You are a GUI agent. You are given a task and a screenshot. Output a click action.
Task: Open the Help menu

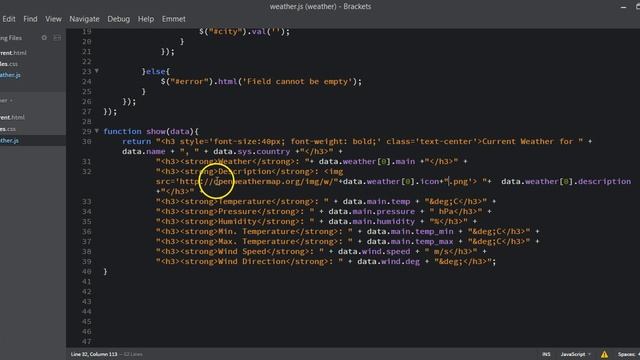146,19
